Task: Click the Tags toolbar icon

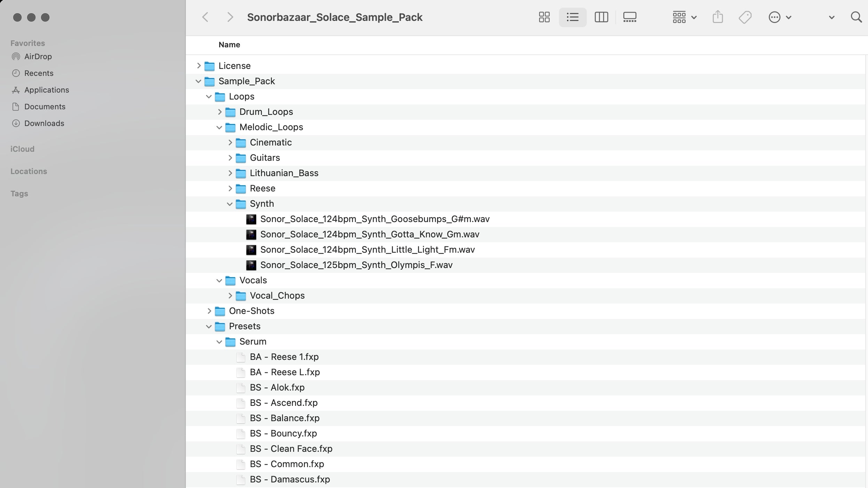Action: coord(745,17)
